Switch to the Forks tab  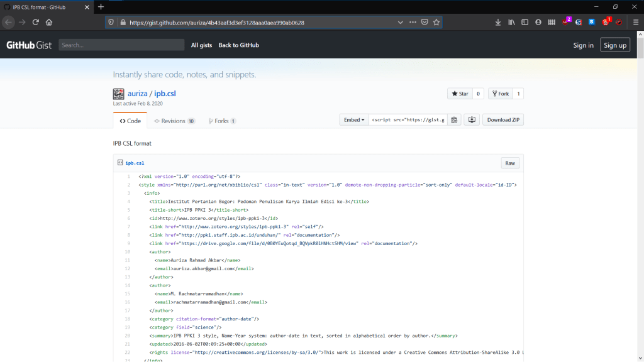tap(222, 121)
